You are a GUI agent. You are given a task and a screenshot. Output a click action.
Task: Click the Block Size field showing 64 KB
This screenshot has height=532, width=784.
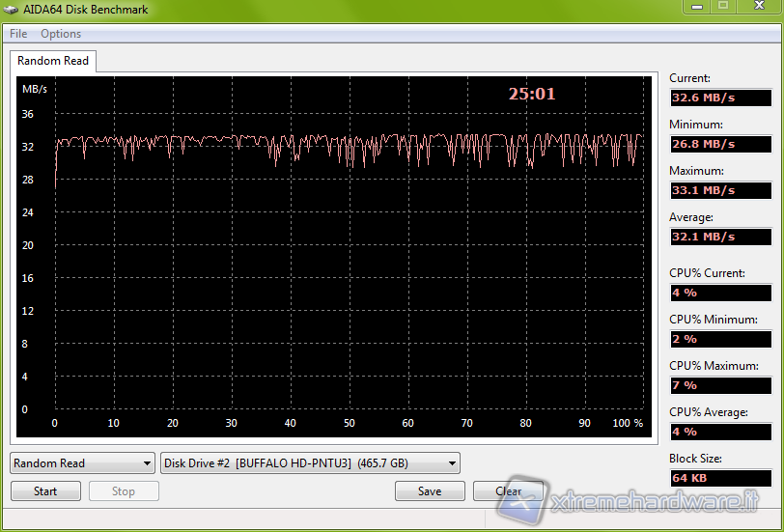[x=720, y=478]
